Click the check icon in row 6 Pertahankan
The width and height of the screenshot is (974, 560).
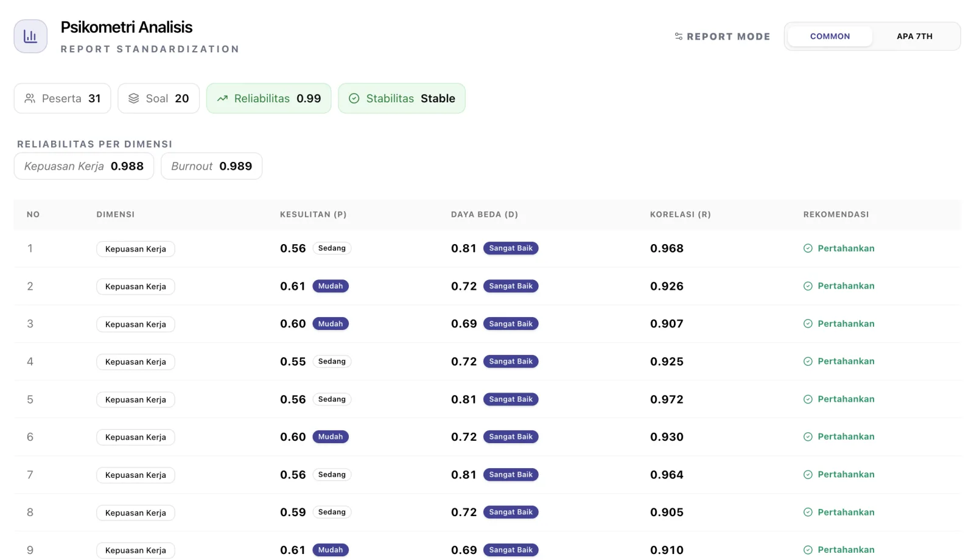808,437
